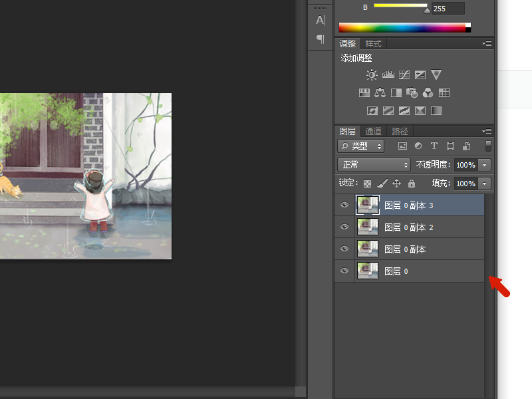Open the 填充 fill slider arrow
The height and width of the screenshot is (399, 532).
[x=485, y=184]
